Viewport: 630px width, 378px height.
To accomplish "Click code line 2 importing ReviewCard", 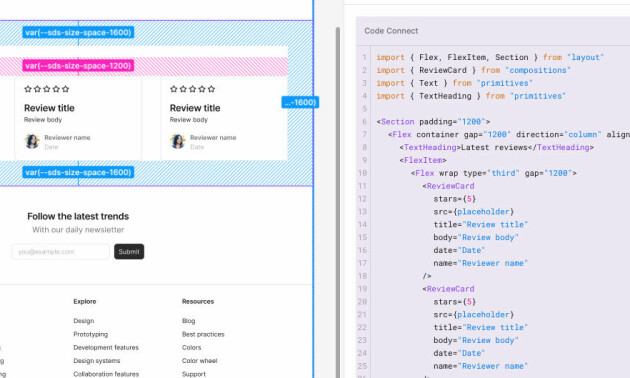I will tap(473, 70).
